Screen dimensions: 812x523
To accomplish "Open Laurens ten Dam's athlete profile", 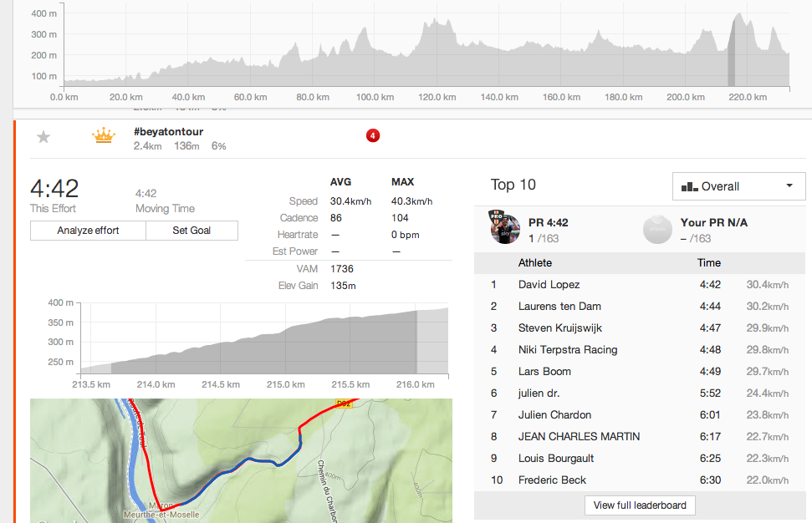I will pos(559,307).
